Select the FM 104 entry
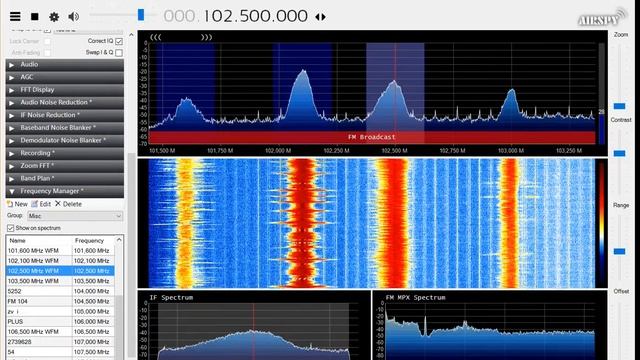The image size is (640, 360). tap(60, 301)
